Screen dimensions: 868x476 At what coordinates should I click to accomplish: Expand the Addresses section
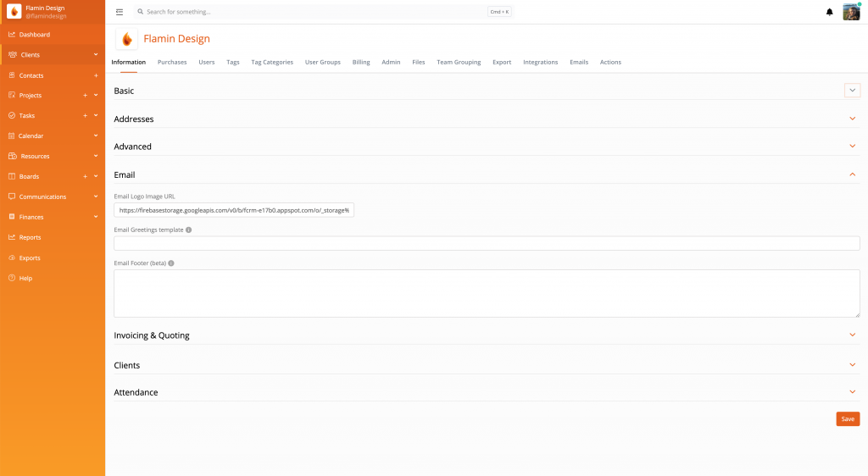pos(852,119)
